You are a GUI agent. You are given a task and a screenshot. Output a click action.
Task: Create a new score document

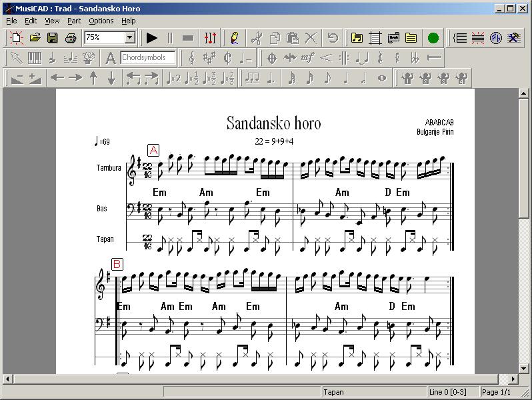tap(17, 37)
